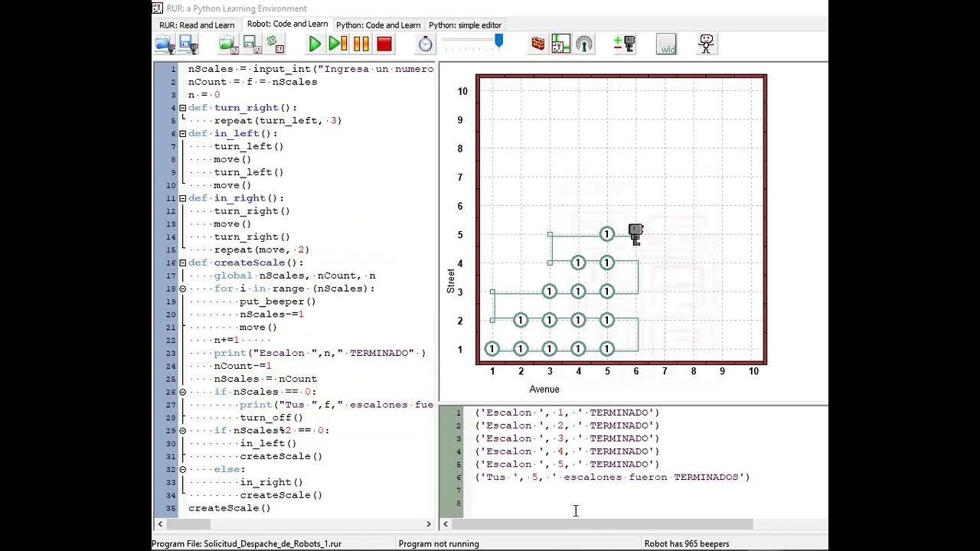
Task: Collapse for loop fold on line 18
Action: coord(182,289)
